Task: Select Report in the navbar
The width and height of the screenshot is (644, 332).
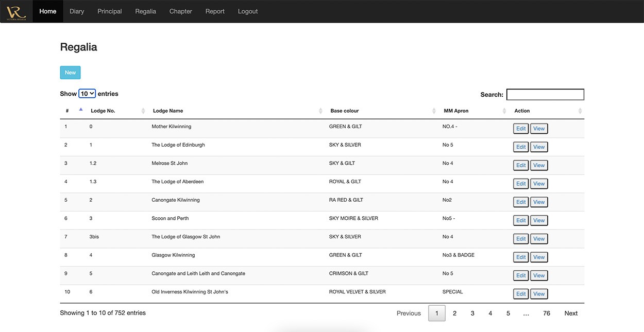Action: (x=215, y=11)
